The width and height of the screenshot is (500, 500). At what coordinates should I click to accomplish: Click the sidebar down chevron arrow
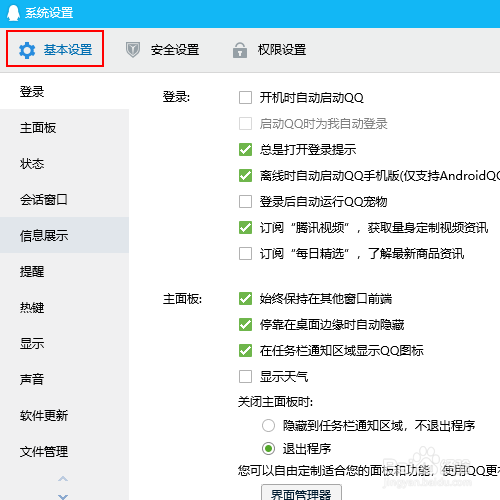tap(63, 496)
